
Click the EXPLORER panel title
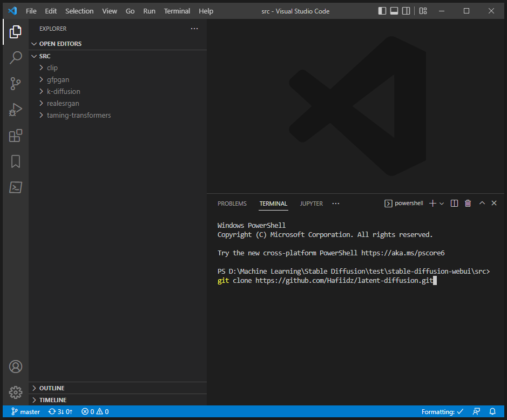[53, 29]
